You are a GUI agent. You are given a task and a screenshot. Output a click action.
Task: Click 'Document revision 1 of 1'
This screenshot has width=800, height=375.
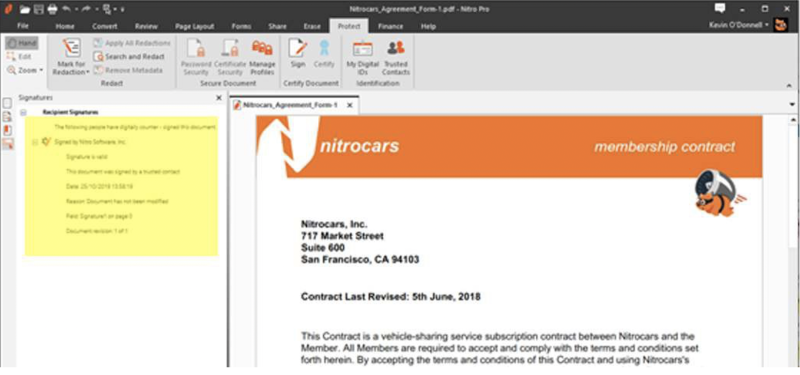pyautogui.click(x=96, y=231)
